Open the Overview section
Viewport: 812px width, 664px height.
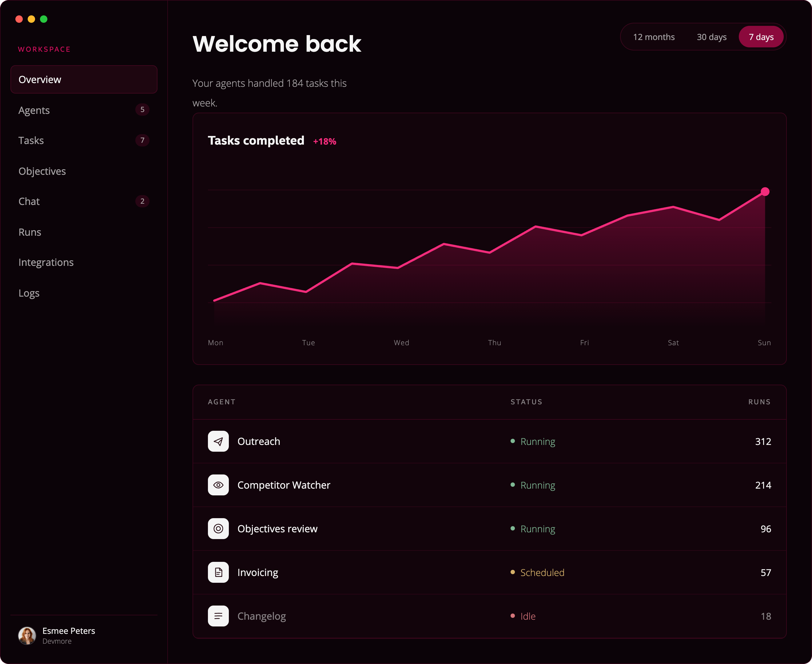point(84,79)
